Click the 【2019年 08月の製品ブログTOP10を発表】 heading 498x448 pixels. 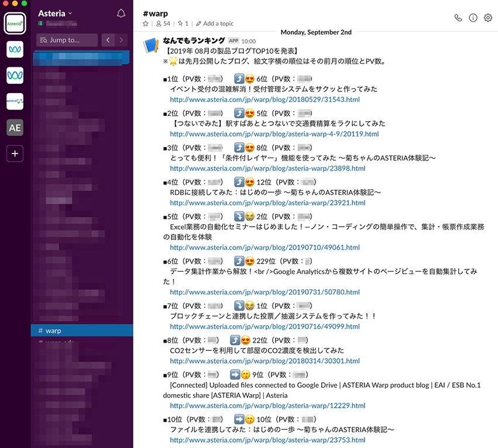232,51
